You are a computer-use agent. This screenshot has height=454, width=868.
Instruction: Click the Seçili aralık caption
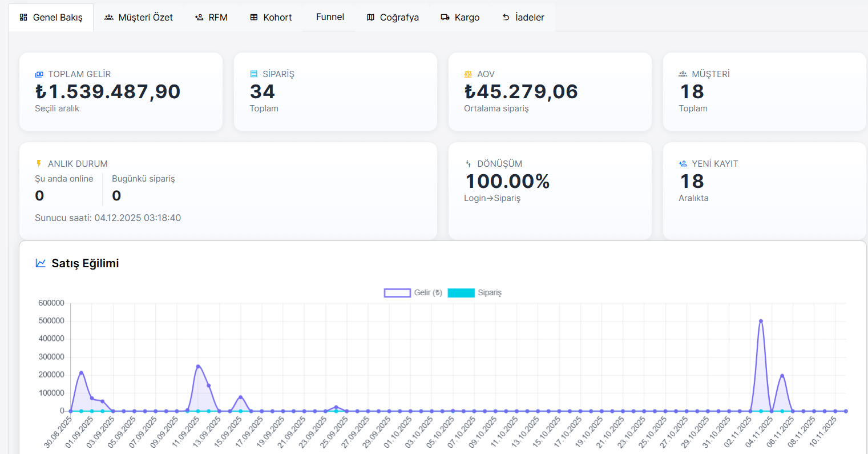coord(57,109)
